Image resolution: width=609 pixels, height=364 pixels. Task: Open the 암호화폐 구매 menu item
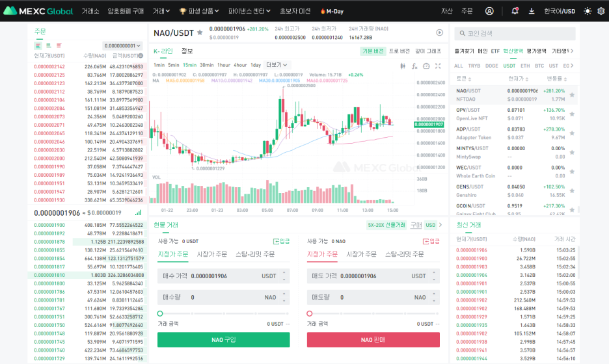(x=126, y=11)
